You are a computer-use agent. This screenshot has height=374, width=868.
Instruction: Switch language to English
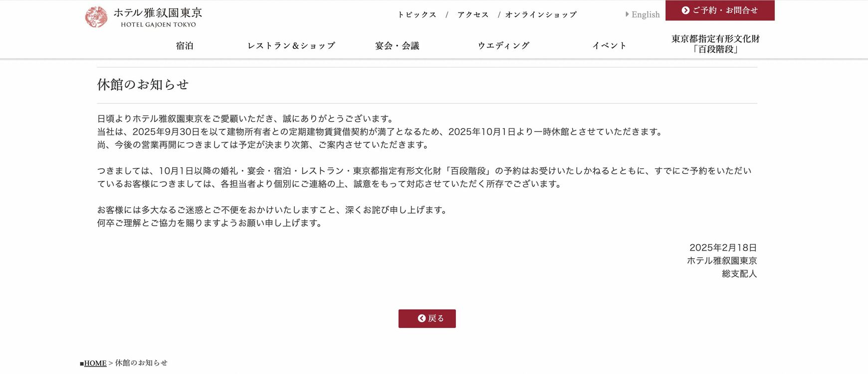(646, 14)
